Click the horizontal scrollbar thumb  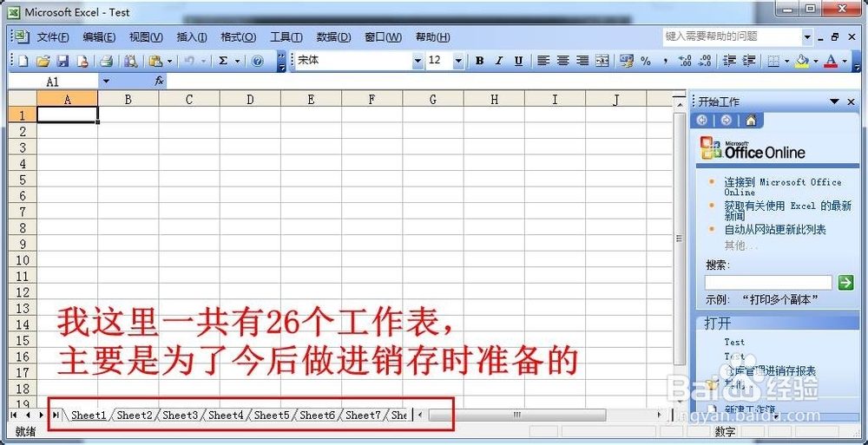(x=517, y=415)
